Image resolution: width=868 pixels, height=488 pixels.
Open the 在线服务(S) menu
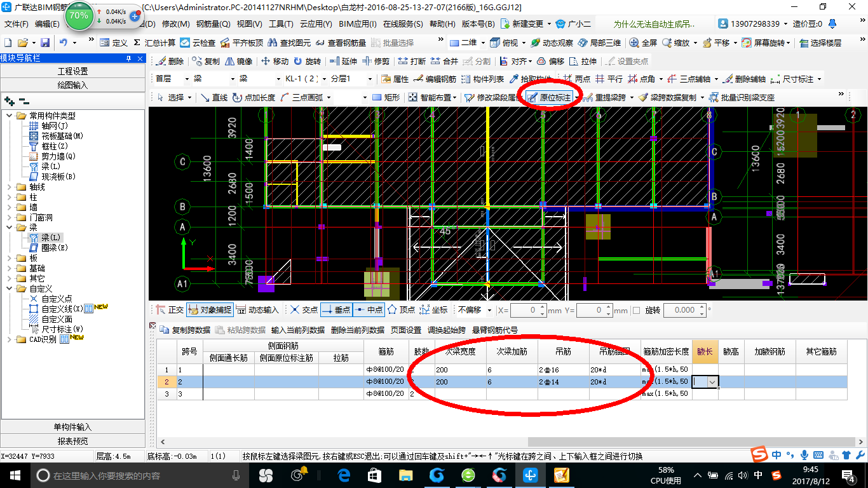[403, 24]
